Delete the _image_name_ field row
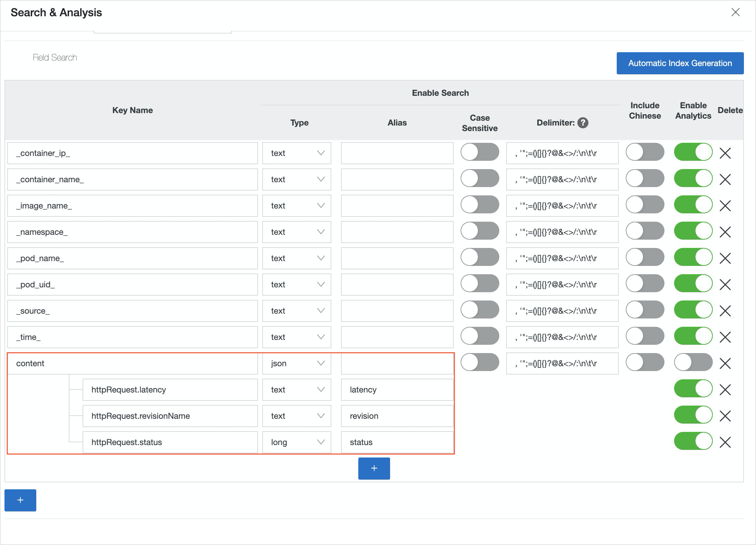The width and height of the screenshot is (756, 545). coord(725,205)
